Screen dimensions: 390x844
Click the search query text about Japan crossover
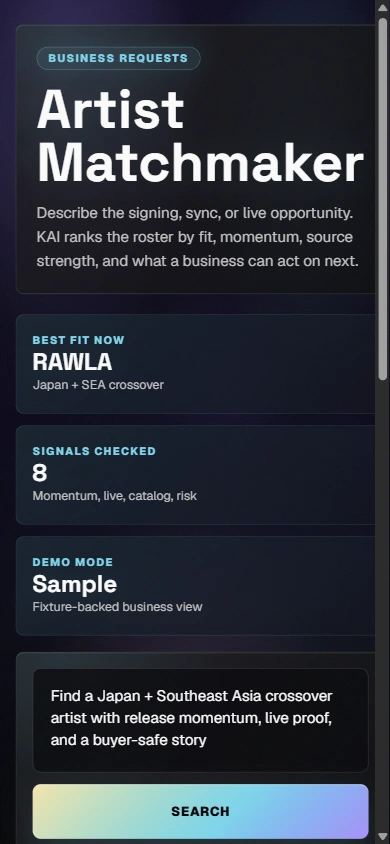point(192,718)
